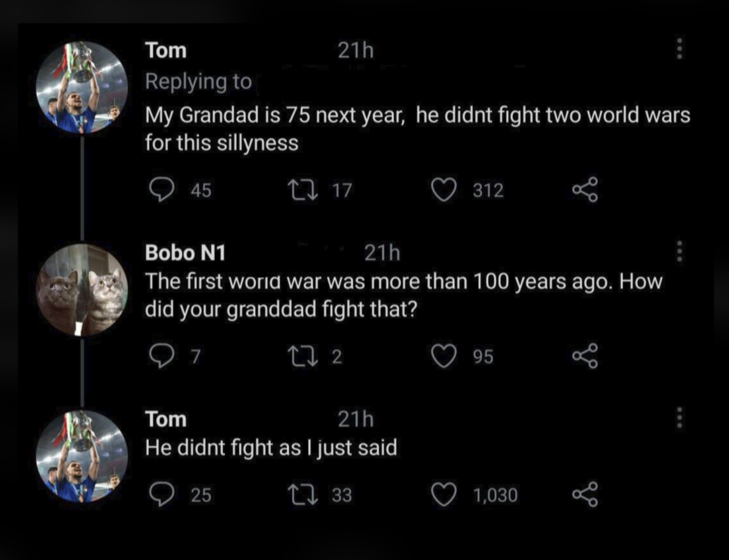This screenshot has width=729, height=560.
Task: Open Tom's profile name on last tweet
Action: (166, 419)
